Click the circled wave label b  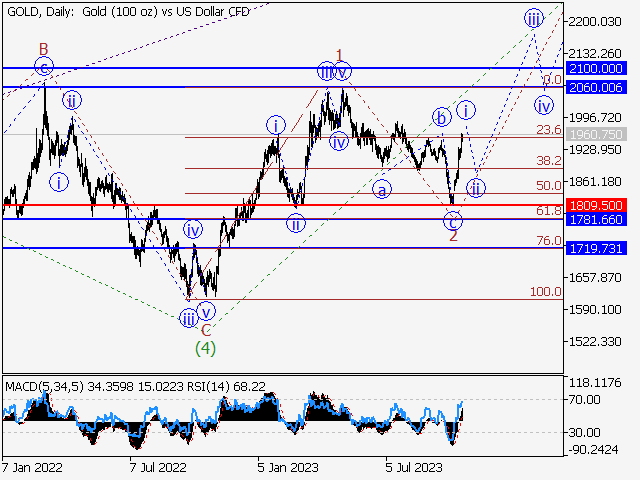click(442, 118)
